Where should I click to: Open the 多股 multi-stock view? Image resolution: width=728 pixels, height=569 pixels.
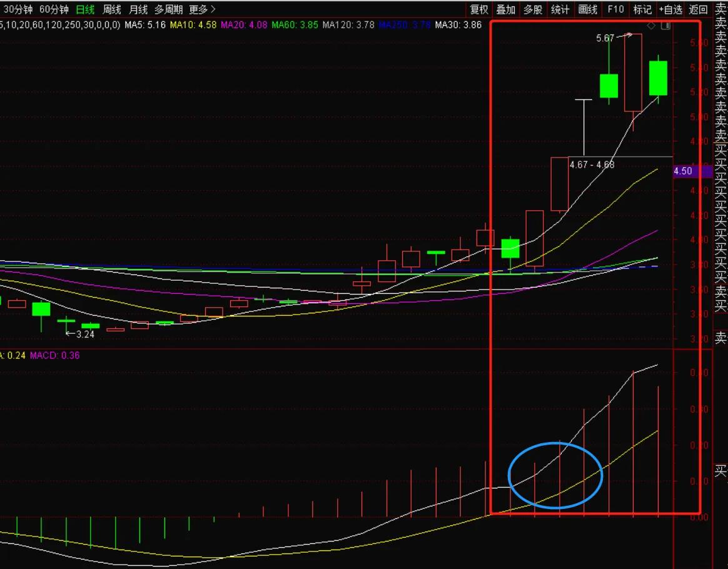pos(533,9)
